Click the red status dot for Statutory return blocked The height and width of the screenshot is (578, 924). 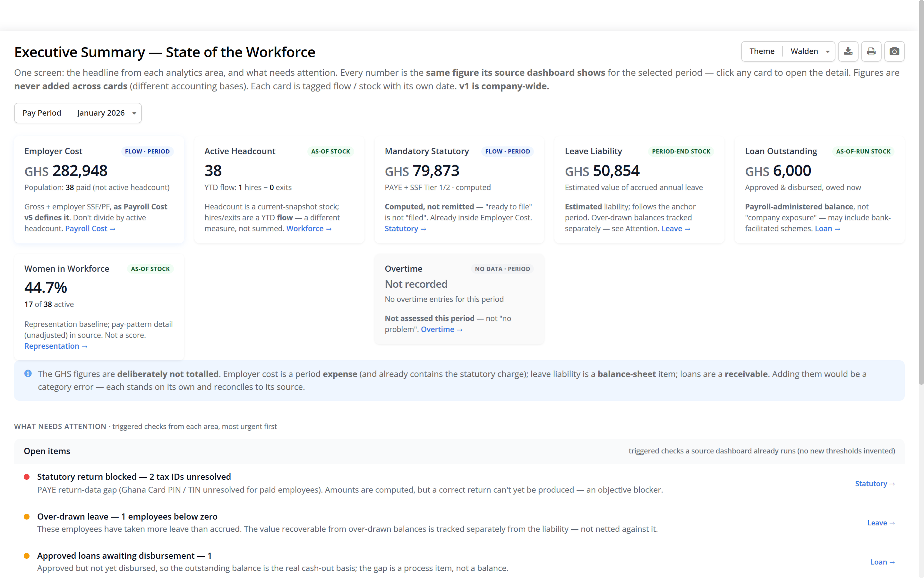click(x=27, y=477)
